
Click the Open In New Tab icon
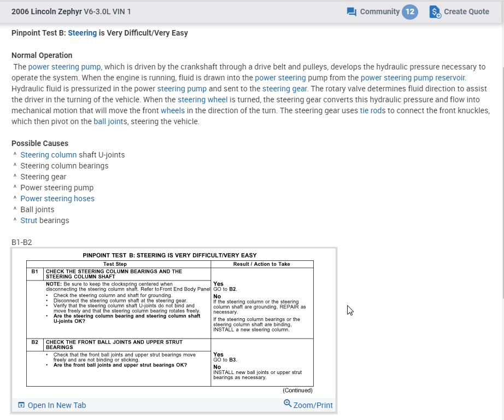click(x=21, y=405)
